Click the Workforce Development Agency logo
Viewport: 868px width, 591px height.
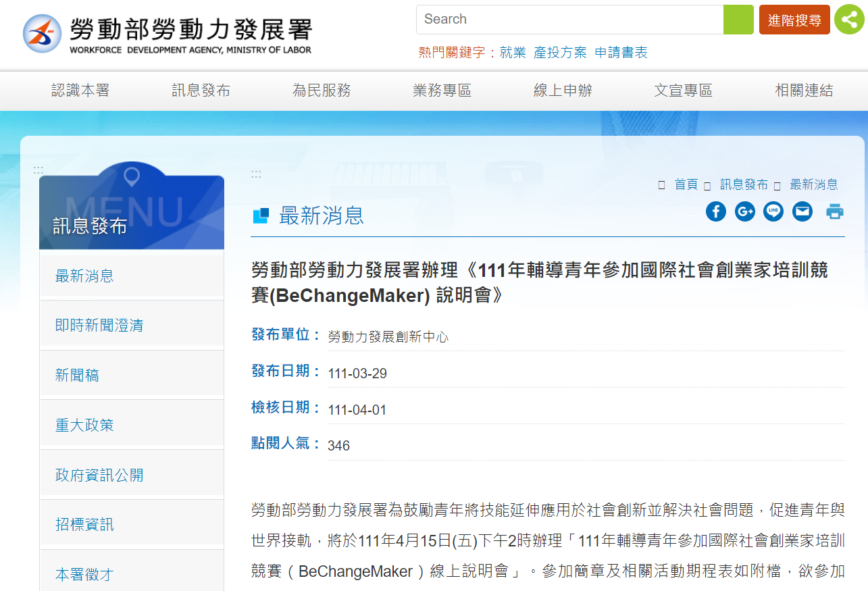pos(168,34)
